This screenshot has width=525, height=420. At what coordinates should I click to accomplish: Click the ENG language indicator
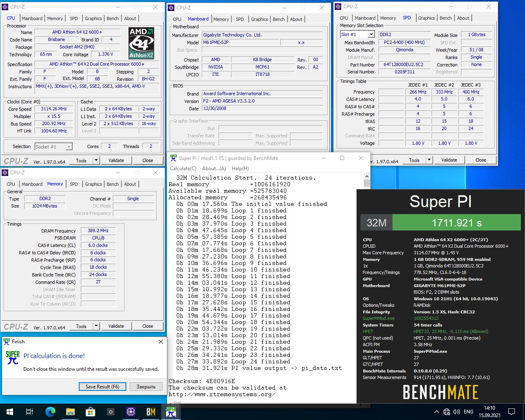pos(468,412)
